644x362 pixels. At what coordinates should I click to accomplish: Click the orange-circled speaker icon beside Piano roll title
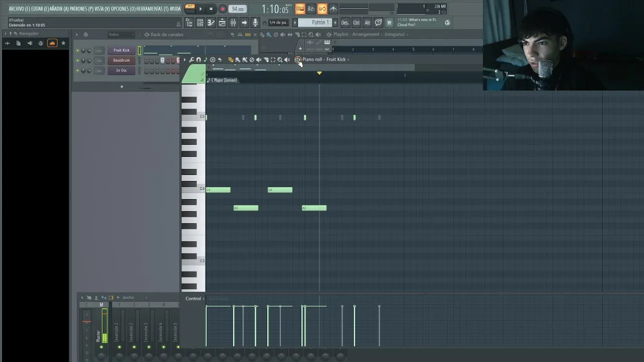point(298,59)
